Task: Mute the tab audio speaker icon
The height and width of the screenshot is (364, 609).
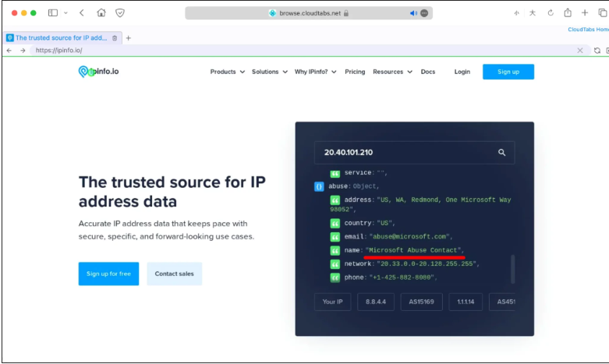Action: [x=413, y=13]
